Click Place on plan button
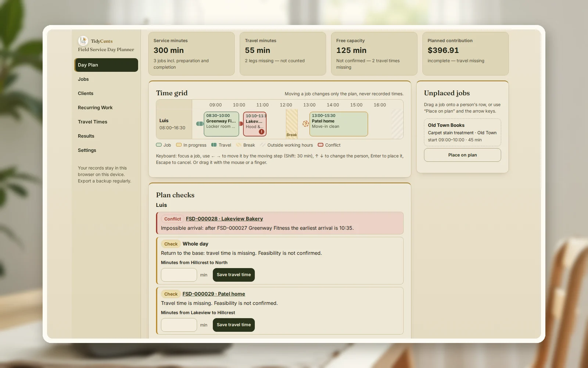 coord(462,155)
